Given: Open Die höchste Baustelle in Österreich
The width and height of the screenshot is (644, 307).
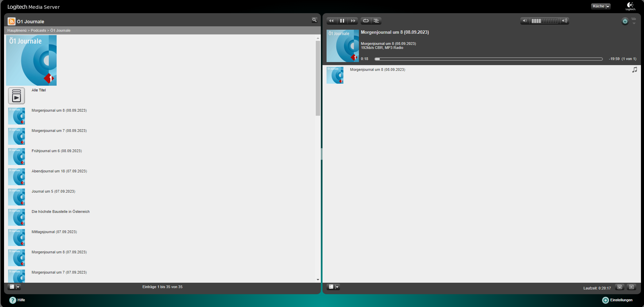Looking at the screenshot, I should (61, 212).
